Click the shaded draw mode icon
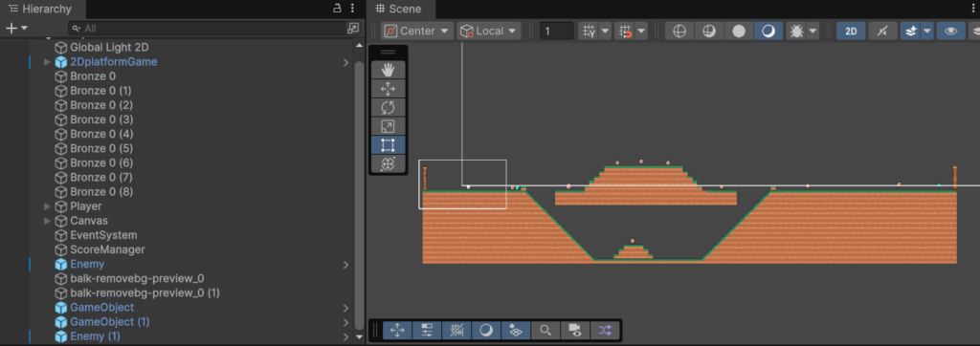Screen dimensions: 980x346 pyautogui.click(x=768, y=31)
